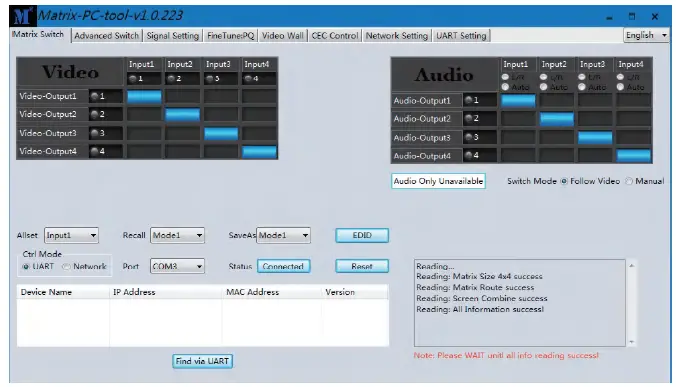Choose Auto for Audio Input3
The image size is (676, 387).
pyautogui.click(x=582, y=87)
